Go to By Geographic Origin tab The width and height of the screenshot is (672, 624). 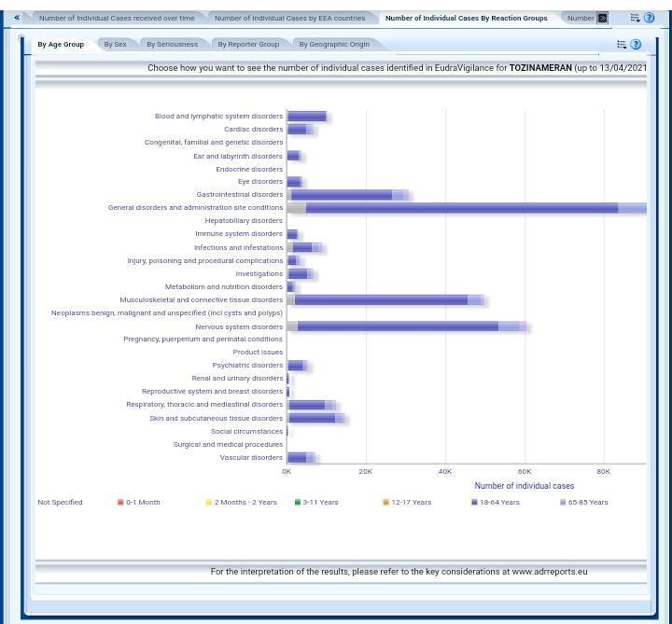333,44
